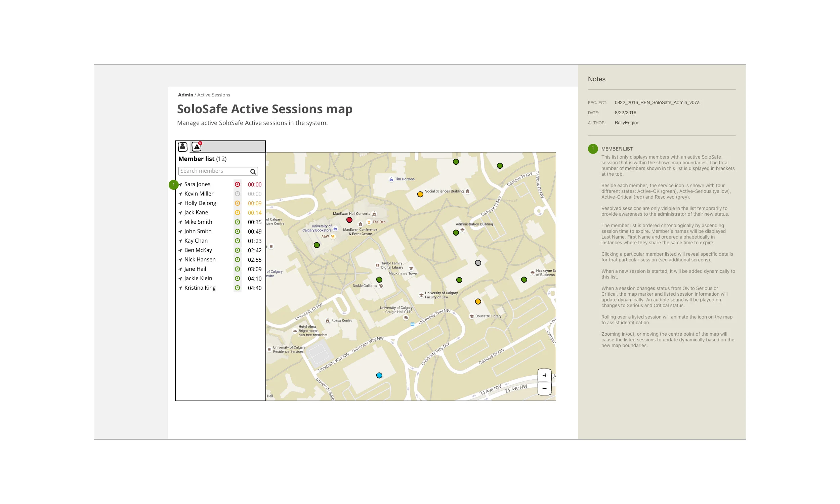840x504 pixels.
Task: Go to Admin in the breadcrumb
Action: (185, 95)
